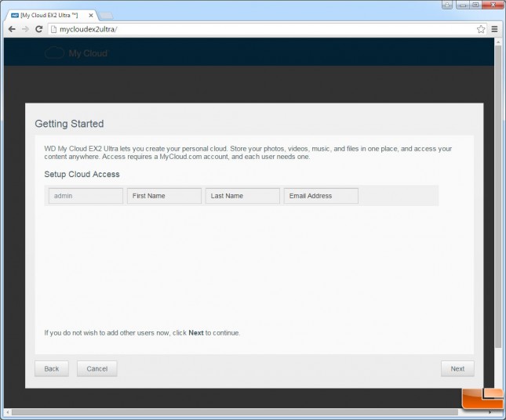Click the vertical page scrollbar
This screenshot has width=506, height=420.
498,197
